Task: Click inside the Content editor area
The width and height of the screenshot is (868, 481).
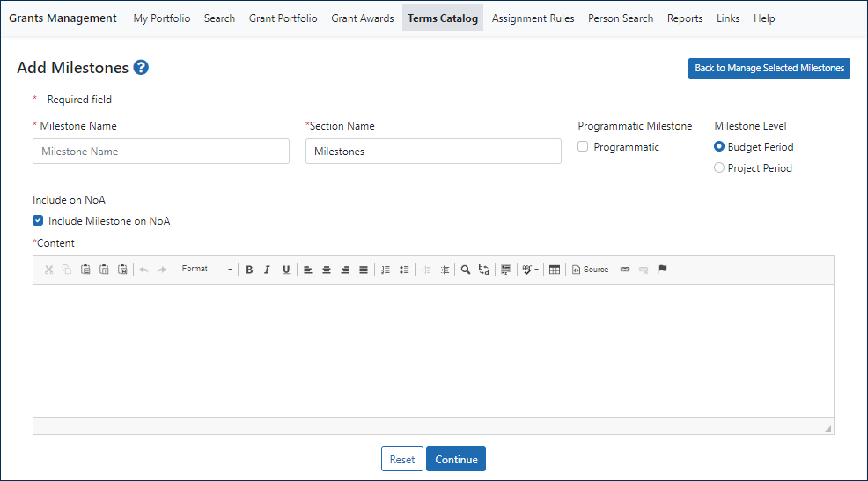Action: click(433, 351)
